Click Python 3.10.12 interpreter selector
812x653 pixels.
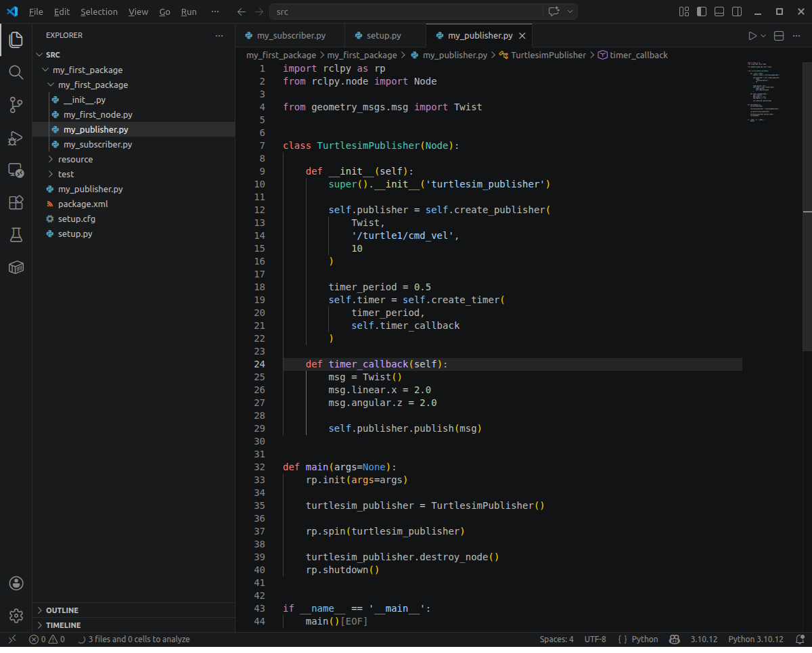[x=756, y=639]
